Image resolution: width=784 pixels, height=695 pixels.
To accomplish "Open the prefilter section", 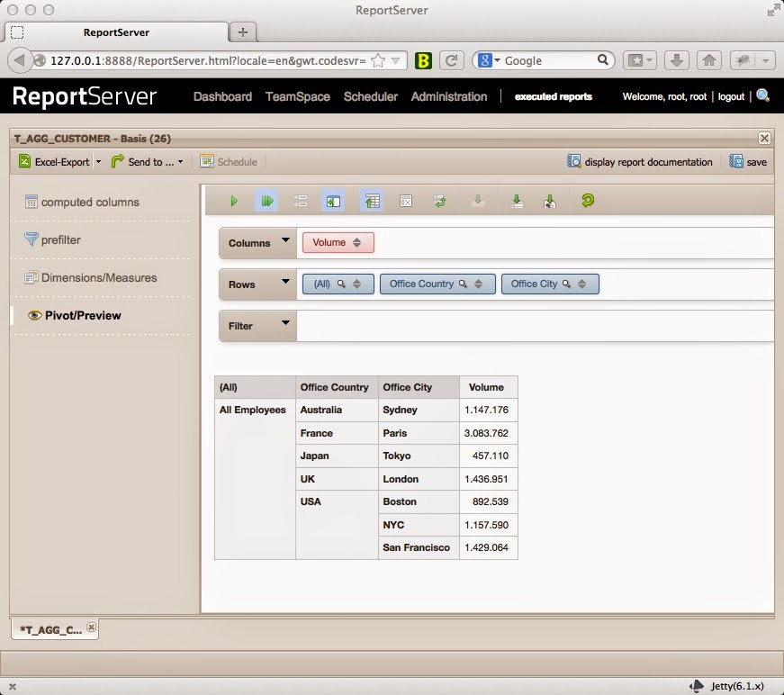I will [x=52, y=239].
